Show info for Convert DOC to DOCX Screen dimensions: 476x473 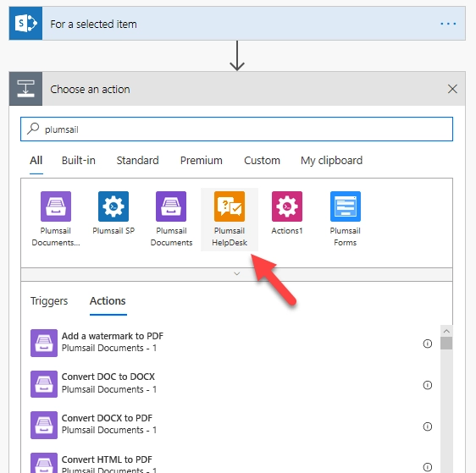pos(428,385)
